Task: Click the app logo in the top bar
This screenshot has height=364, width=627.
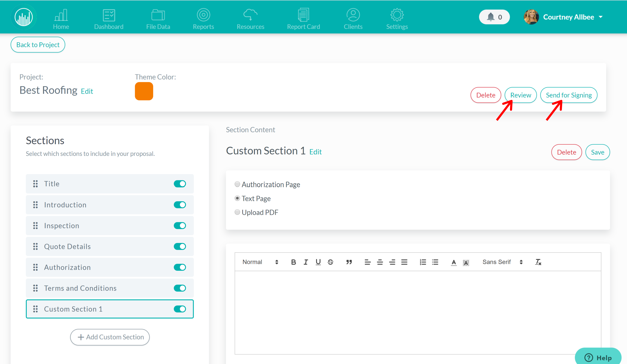Action: 24,17
